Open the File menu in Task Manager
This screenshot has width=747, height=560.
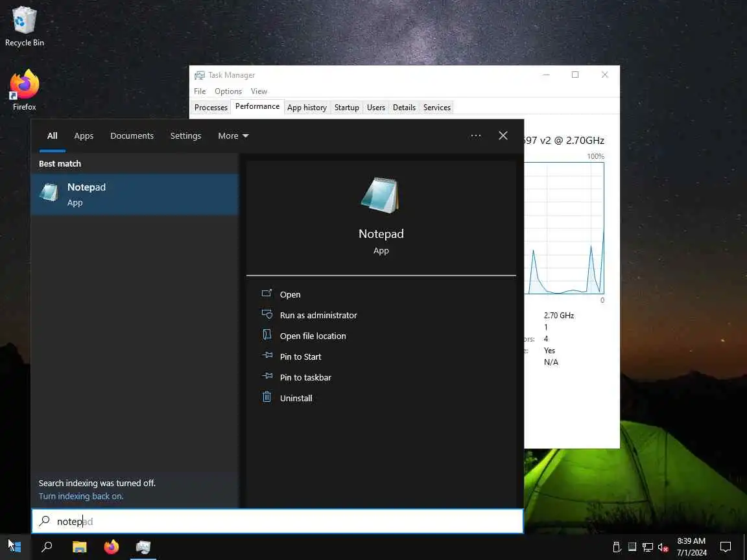(x=200, y=91)
